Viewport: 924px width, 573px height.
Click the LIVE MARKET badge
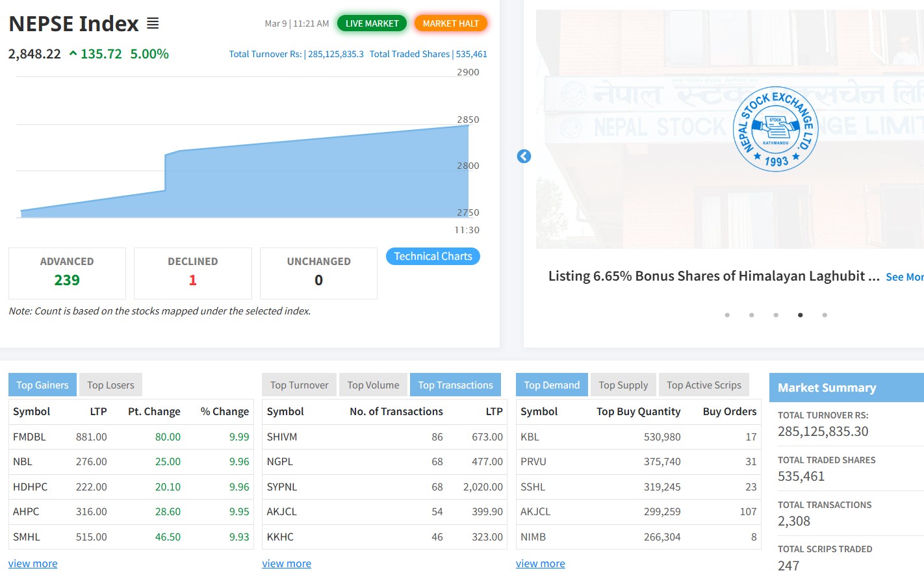tap(372, 23)
